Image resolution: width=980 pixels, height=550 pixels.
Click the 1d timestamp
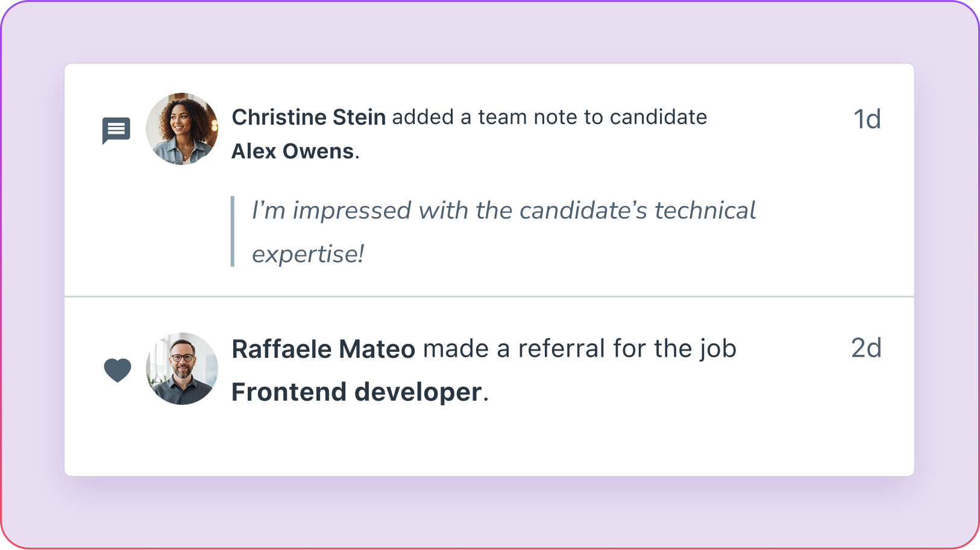tap(867, 120)
